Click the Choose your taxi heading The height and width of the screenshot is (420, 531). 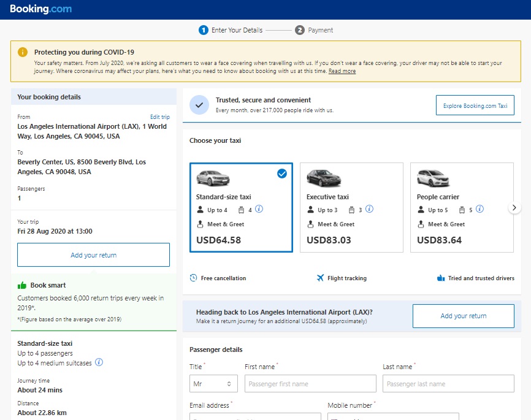click(x=215, y=140)
